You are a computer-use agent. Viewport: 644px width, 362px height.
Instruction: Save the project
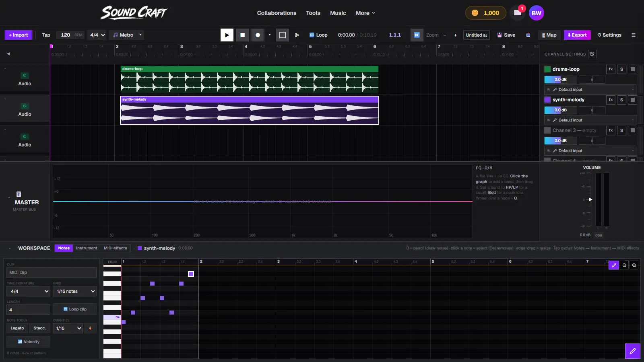[506, 35]
